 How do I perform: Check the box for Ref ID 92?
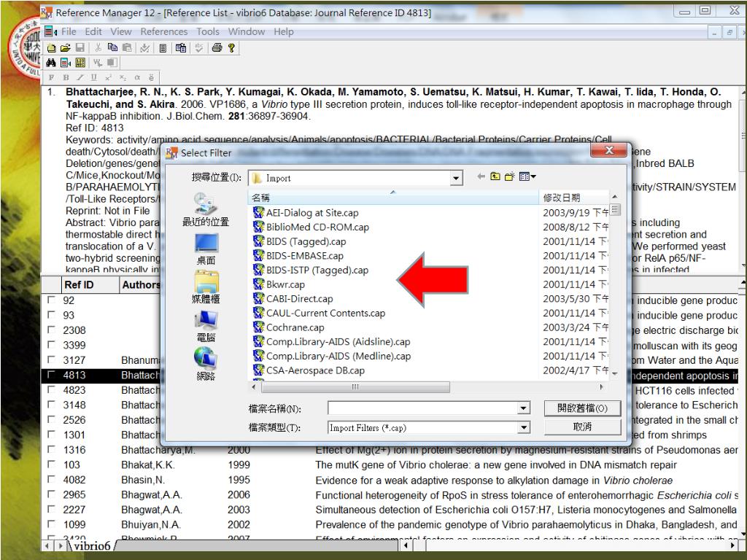[51, 300]
